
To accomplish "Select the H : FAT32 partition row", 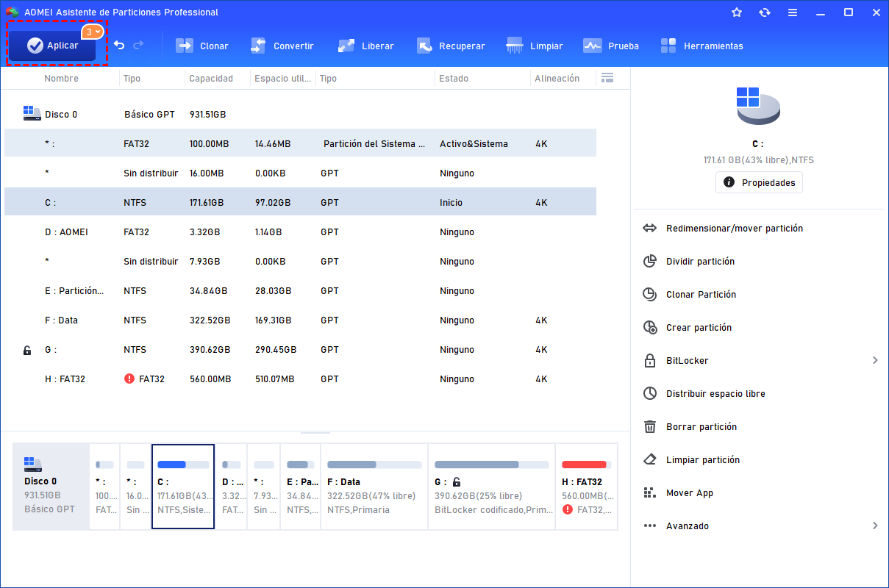I will [x=300, y=379].
